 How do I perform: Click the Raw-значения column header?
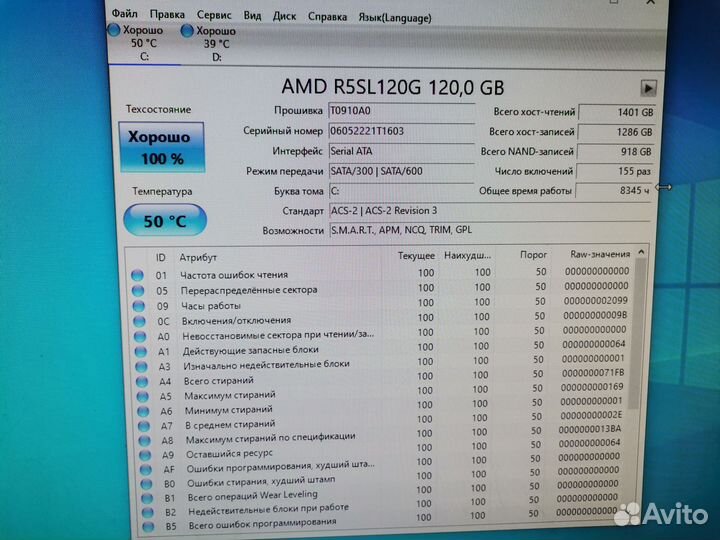(x=600, y=254)
